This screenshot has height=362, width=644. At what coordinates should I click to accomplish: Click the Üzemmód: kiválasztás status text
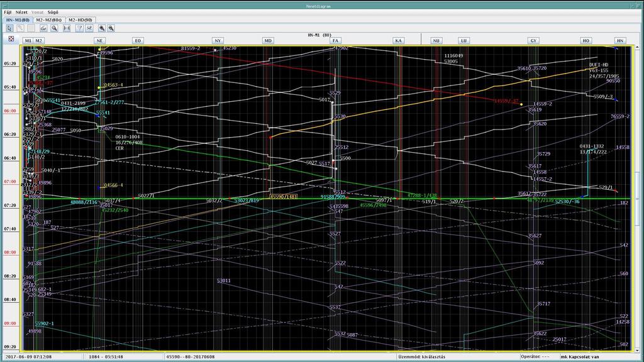click(421, 357)
